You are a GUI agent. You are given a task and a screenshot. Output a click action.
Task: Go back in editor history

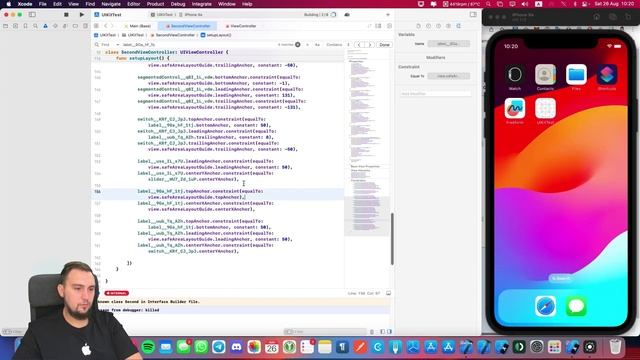[105, 26]
